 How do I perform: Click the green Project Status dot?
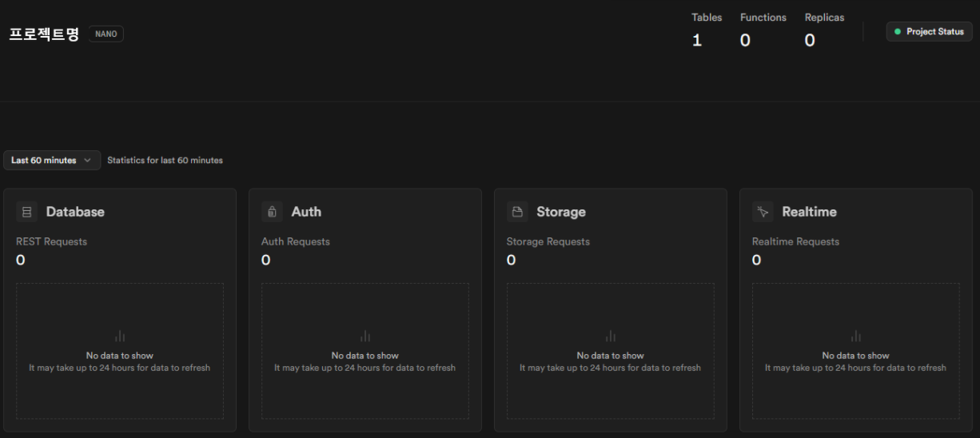point(898,32)
